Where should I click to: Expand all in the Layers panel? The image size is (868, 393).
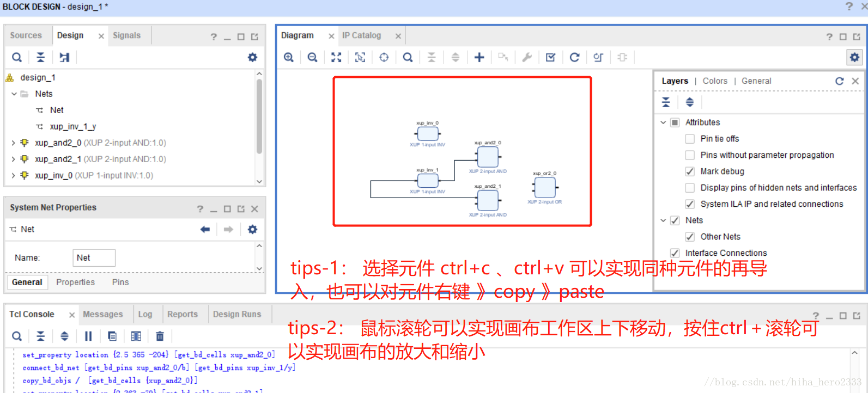690,102
